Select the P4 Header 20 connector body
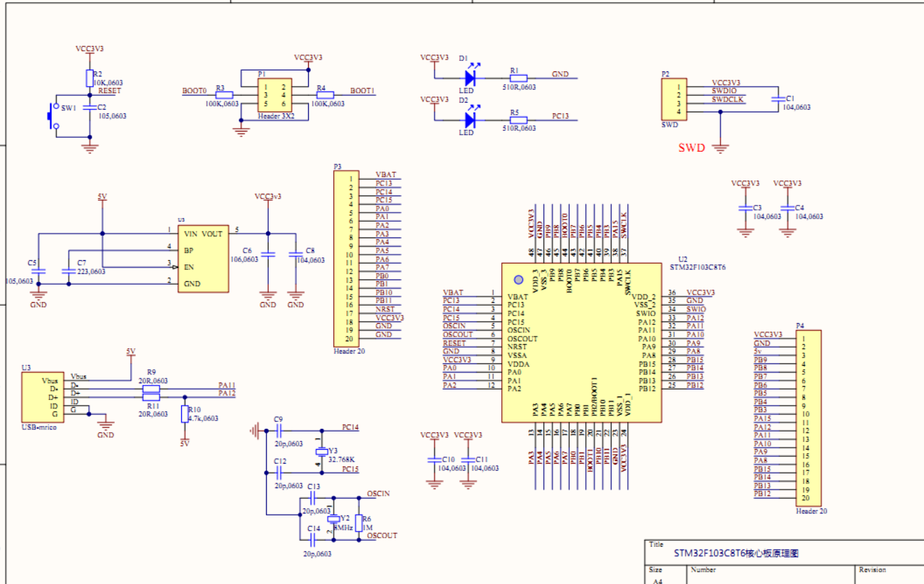 click(x=809, y=418)
